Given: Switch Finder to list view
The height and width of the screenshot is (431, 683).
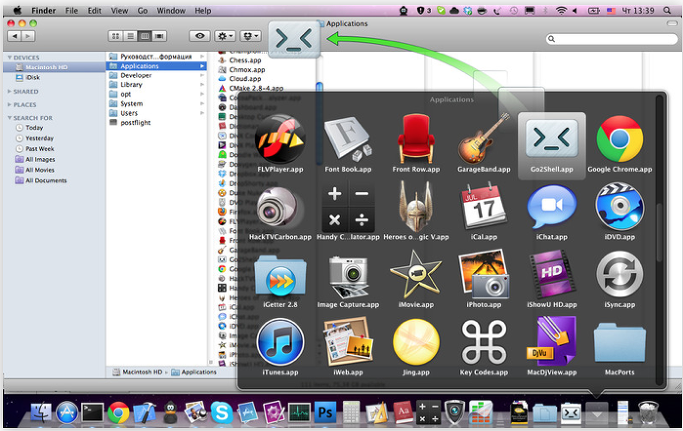Looking at the screenshot, I should pyautogui.click(x=130, y=36).
